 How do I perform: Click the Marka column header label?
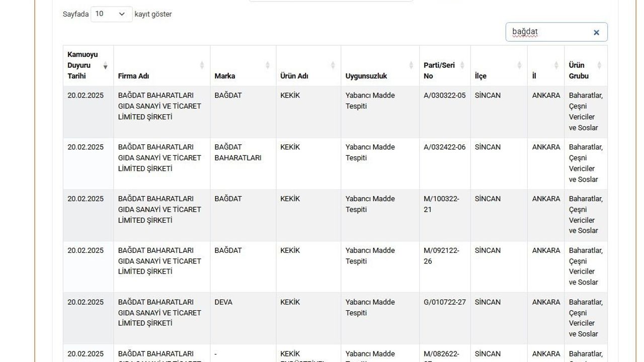[225, 76]
